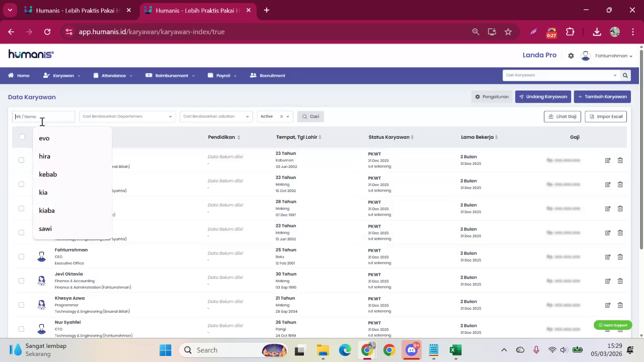Open Microsoft Edge from the taskbar
The image size is (644, 362).
click(345, 350)
